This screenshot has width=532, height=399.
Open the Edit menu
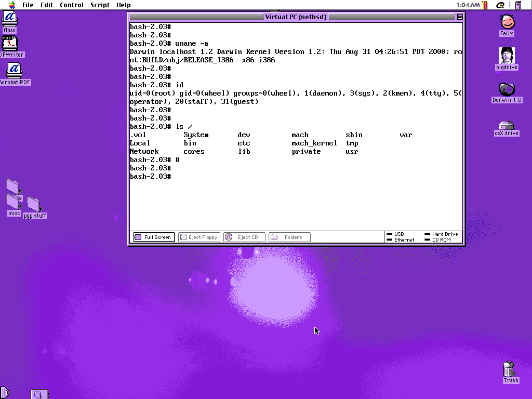pos(46,5)
